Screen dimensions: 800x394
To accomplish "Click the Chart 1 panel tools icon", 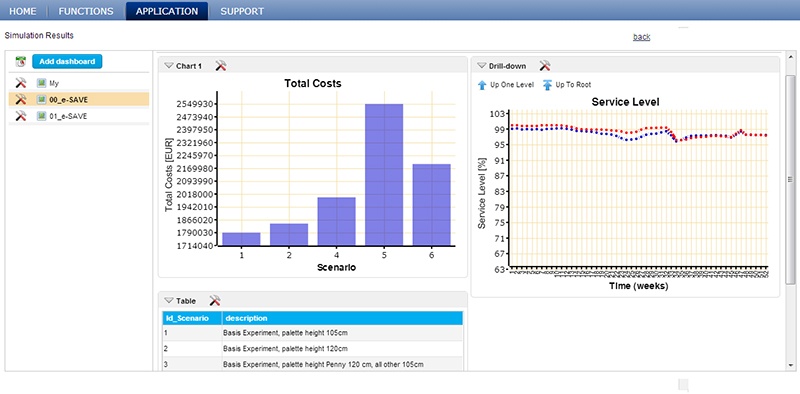I will pyautogui.click(x=220, y=66).
